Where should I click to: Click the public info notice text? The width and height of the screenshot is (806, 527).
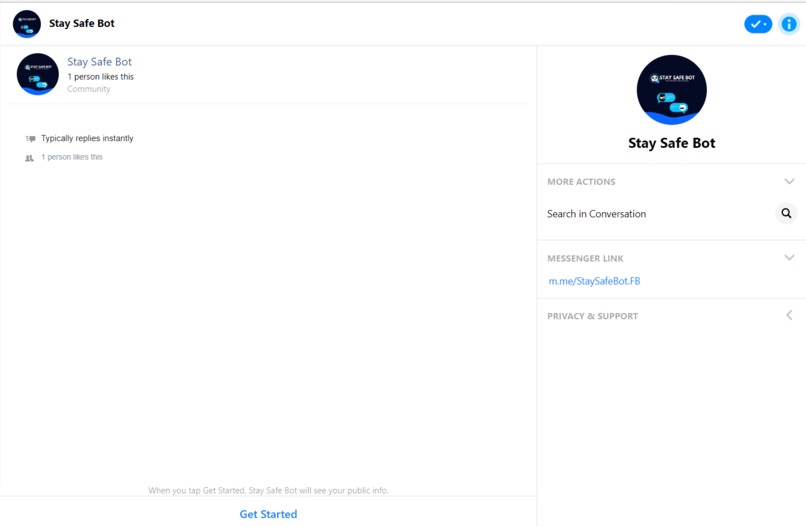click(x=268, y=490)
